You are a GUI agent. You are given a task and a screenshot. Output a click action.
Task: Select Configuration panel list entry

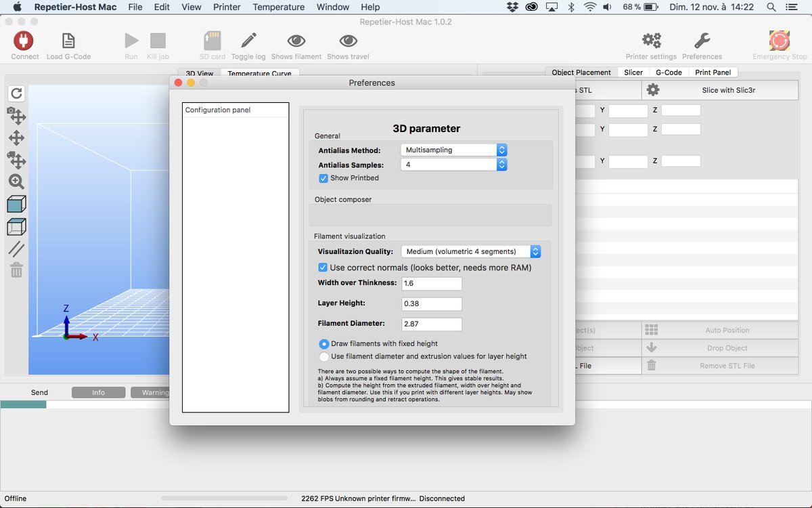click(235, 110)
